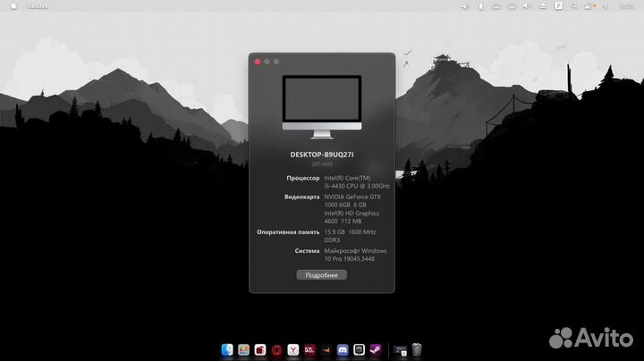Click the i5-4430 CPU @ 3.00GHz text
644x361 pixels.
pyautogui.click(x=357, y=186)
